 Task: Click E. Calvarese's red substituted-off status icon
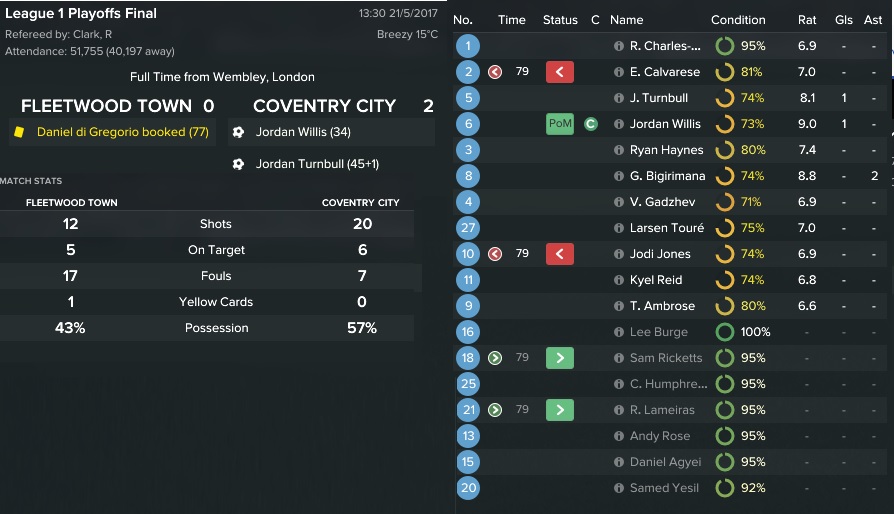(x=560, y=72)
